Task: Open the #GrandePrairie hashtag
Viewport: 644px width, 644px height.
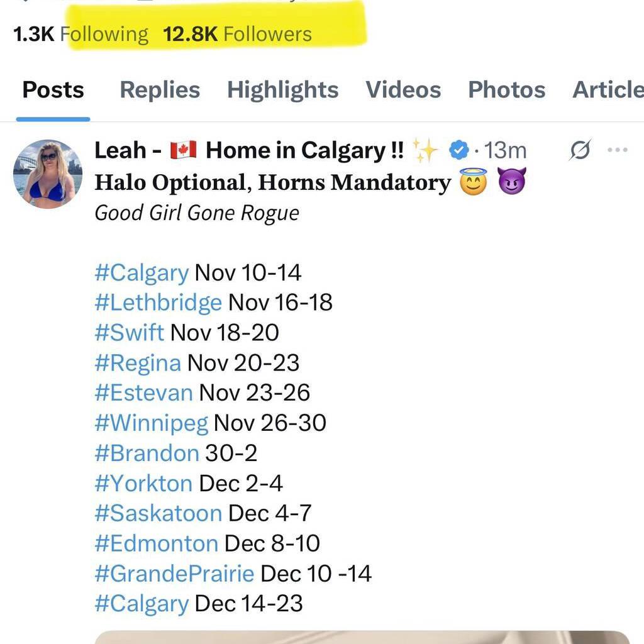Action: (x=174, y=574)
